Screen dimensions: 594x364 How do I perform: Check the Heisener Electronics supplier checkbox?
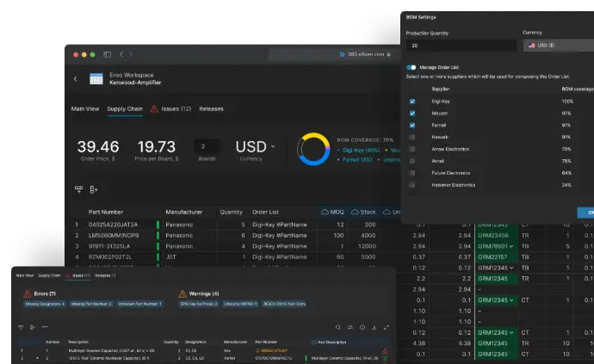[412, 185]
